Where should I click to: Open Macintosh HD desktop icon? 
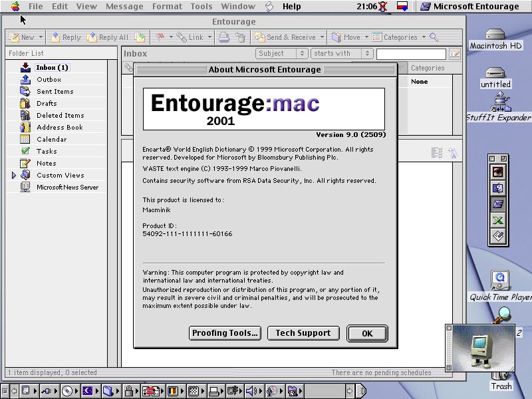coord(495,39)
